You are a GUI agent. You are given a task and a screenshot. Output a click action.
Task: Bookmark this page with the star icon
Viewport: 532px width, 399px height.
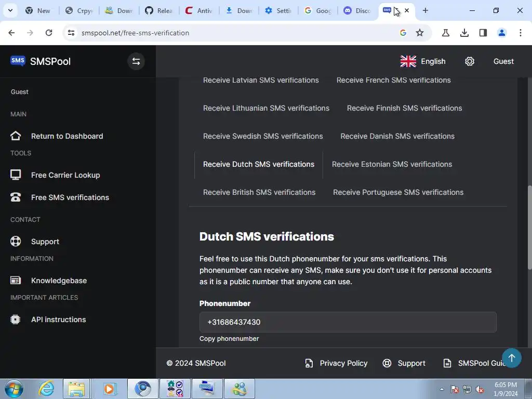click(x=420, y=33)
